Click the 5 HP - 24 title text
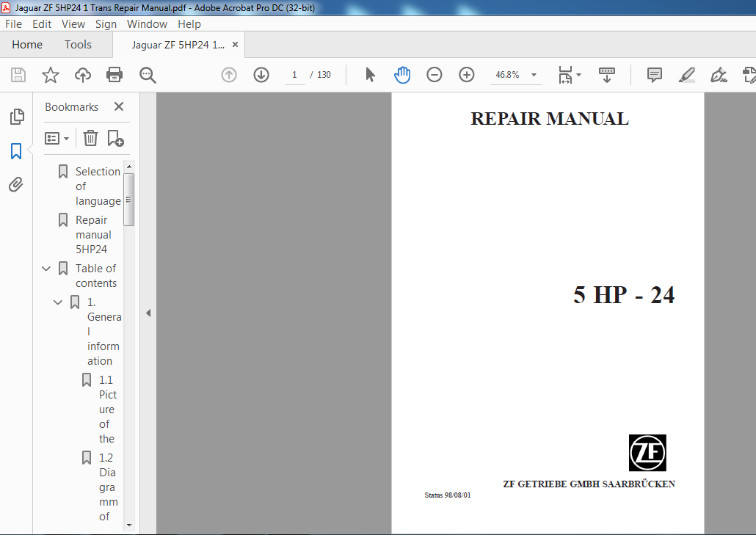The width and height of the screenshot is (756, 535). (624, 294)
